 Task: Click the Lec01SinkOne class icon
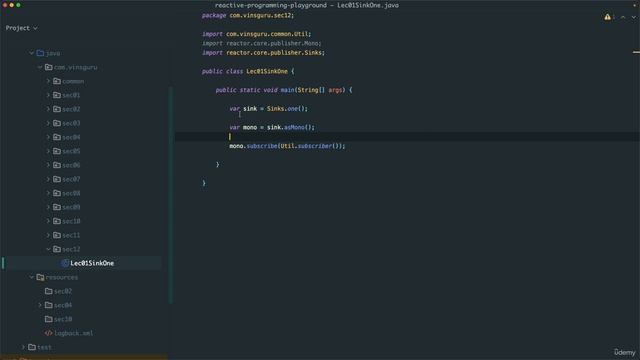65,263
